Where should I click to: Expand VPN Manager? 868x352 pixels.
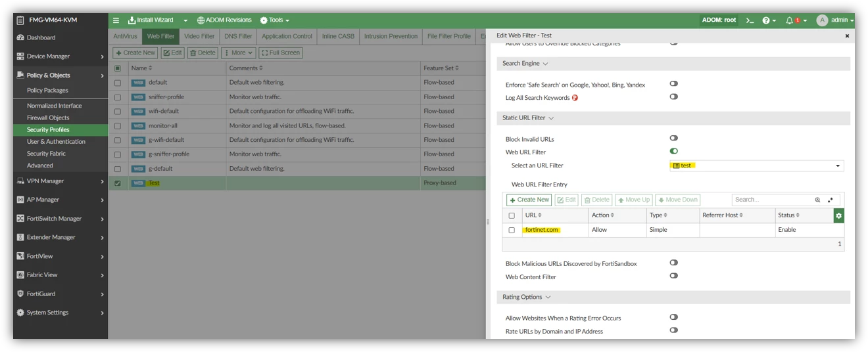pyautogui.click(x=60, y=181)
